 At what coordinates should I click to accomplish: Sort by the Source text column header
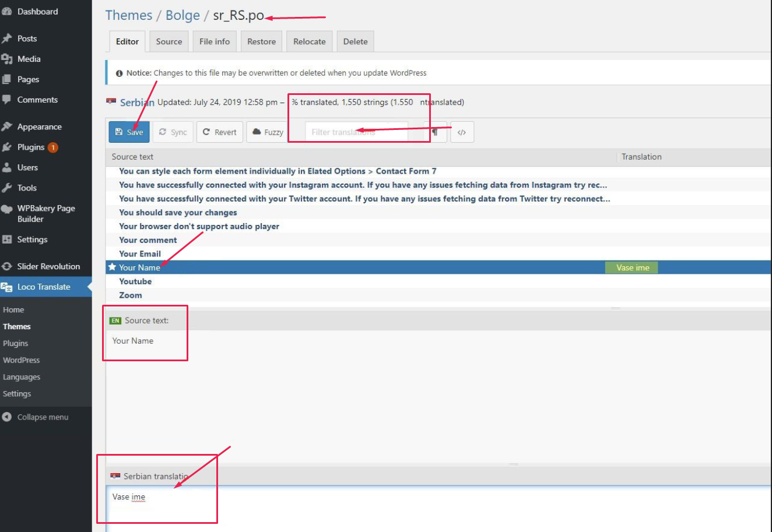[132, 157]
